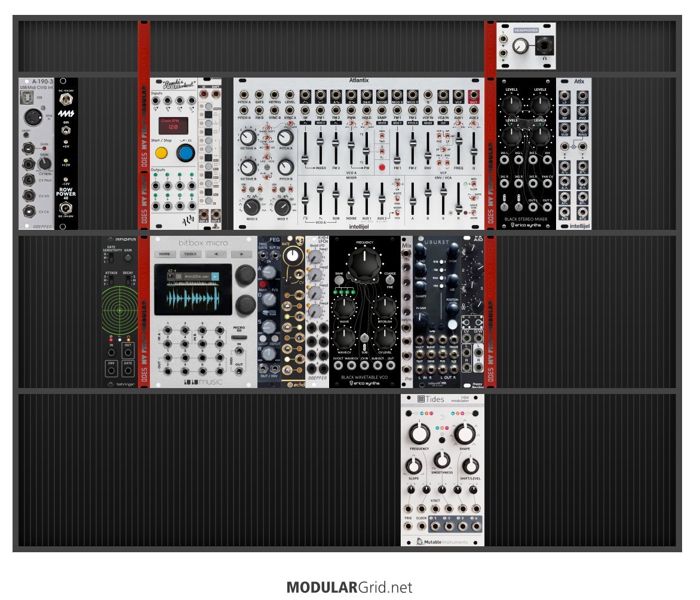Image resolution: width=700 pixels, height=600 pixels.
Task: Click the BANK button on Black Wavetable VCO
Action: click(340, 280)
